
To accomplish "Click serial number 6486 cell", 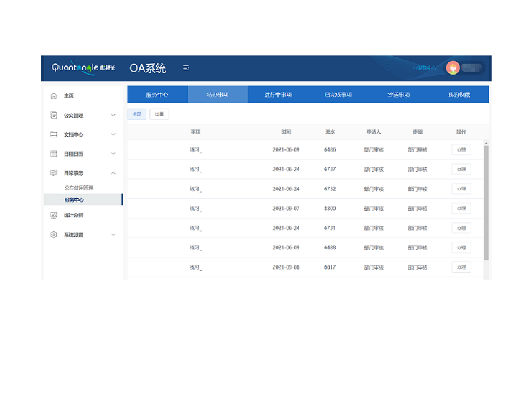I will coord(330,150).
